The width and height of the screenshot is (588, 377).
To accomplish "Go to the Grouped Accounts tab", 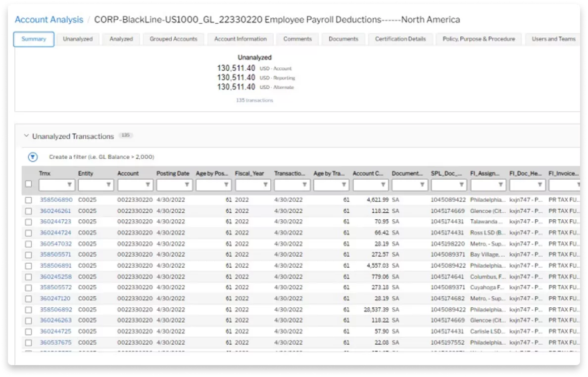I will 173,39.
